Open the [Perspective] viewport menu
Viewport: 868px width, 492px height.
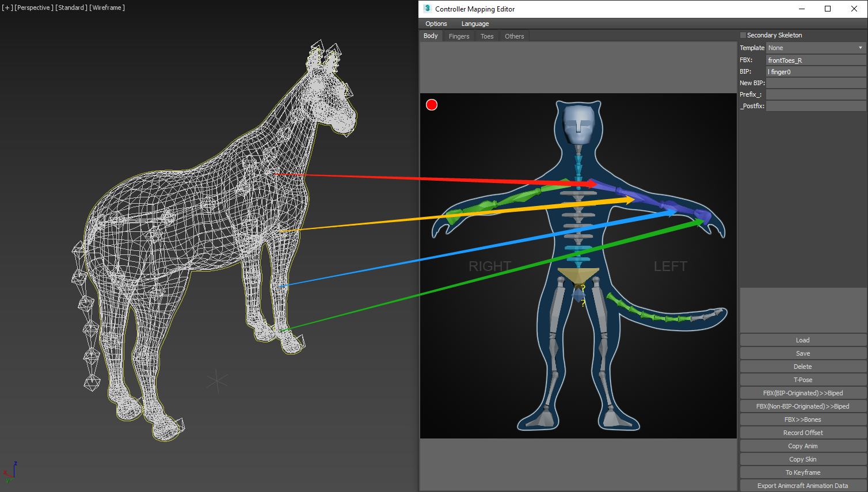[x=34, y=7]
